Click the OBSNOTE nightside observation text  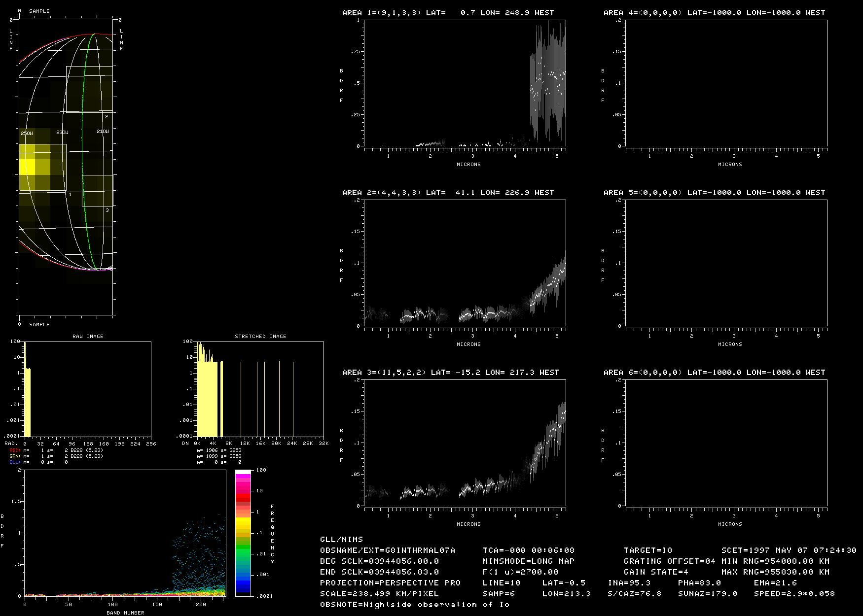(x=414, y=605)
